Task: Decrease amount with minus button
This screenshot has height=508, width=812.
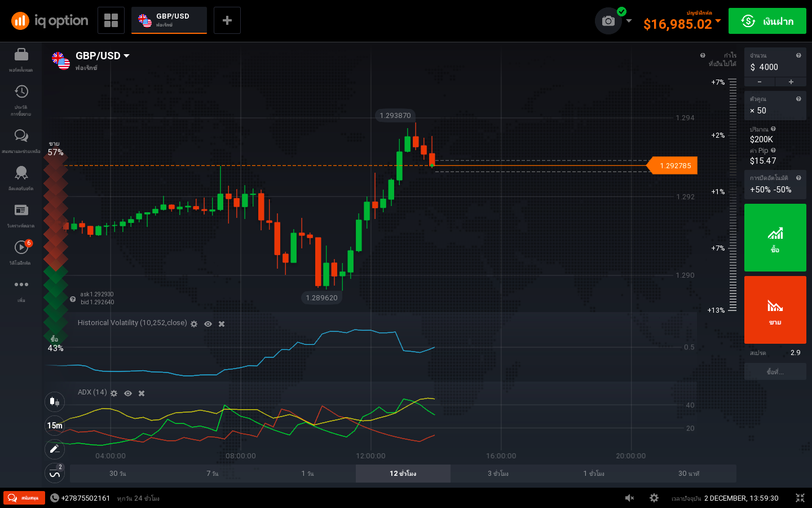Action: (760, 82)
